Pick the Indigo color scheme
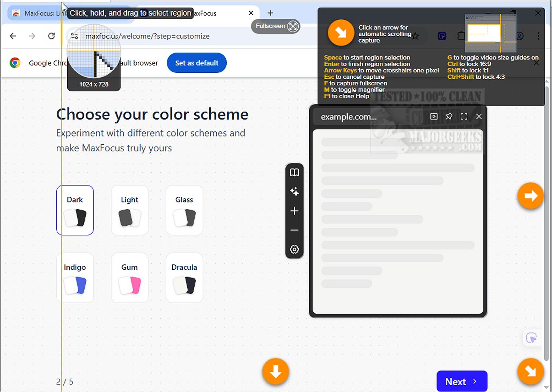The image size is (552, 392). click(75, 278)
